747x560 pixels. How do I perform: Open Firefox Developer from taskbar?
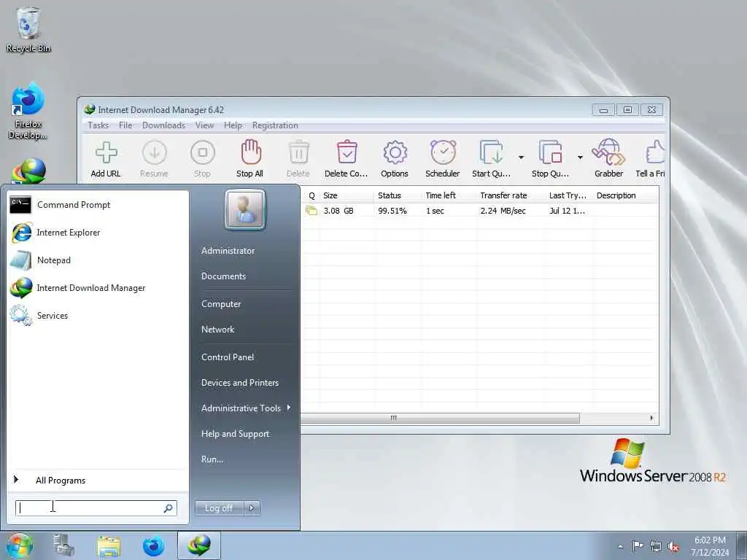(x=153, y=545)
